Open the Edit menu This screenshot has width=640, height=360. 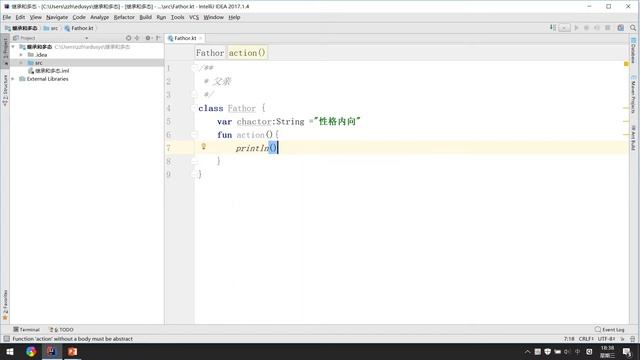point(20,17)
